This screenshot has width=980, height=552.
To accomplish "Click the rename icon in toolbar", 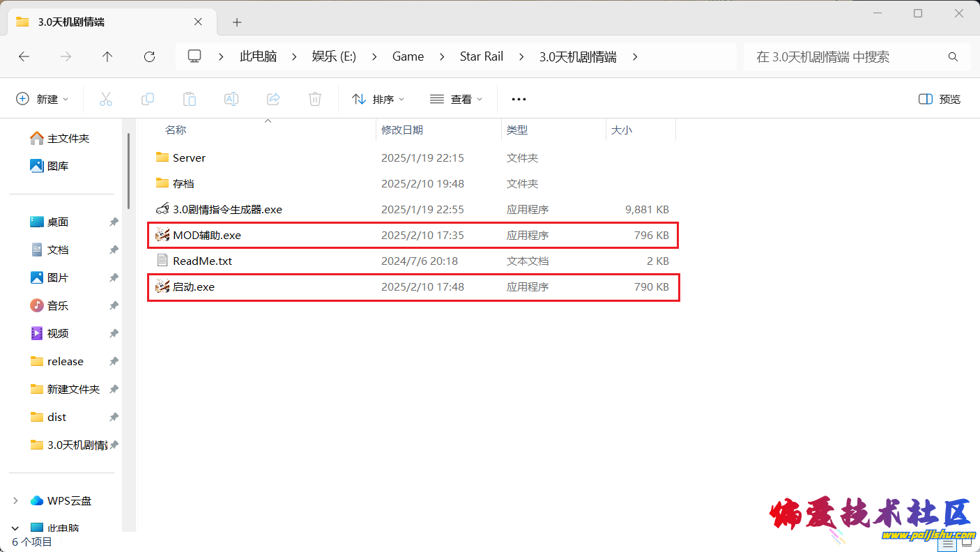I will pos(231,99).
